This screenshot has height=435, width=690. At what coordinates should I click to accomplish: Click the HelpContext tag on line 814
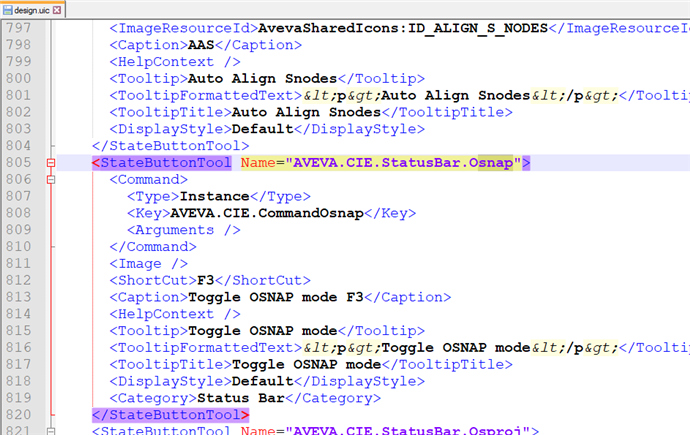click(175, 314)
